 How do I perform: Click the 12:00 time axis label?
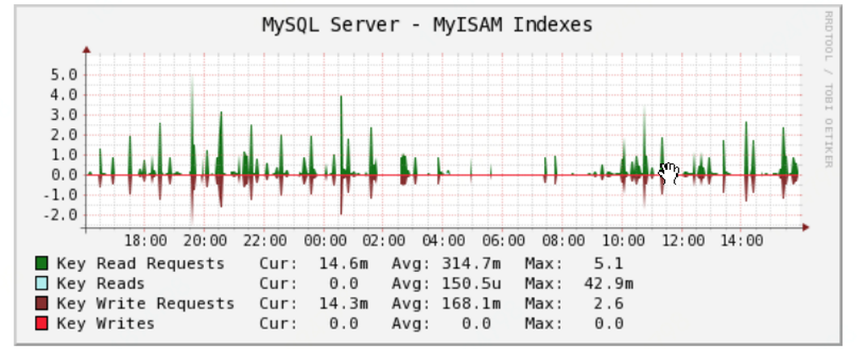tap(683, 241)
